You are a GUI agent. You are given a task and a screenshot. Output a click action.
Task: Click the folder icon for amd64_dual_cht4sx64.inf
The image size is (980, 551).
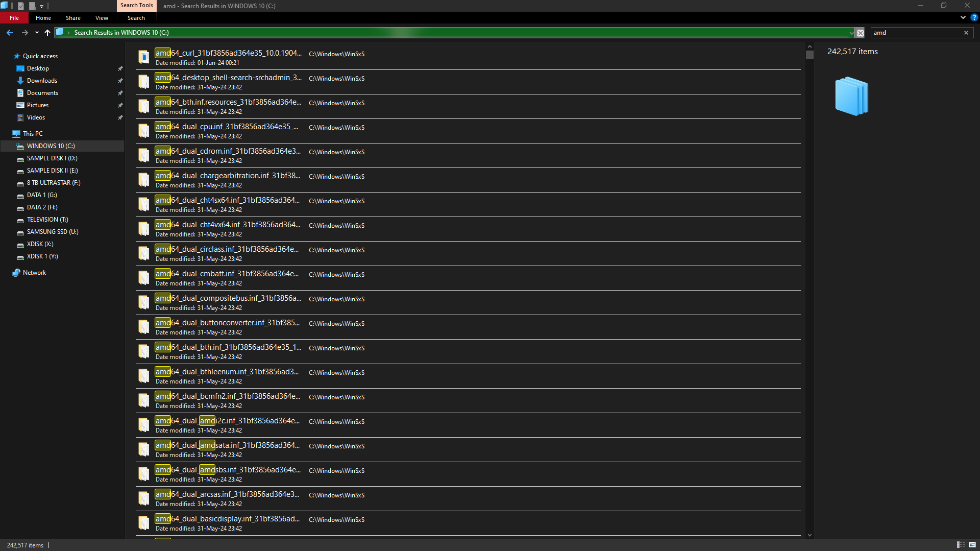point(144,204)
